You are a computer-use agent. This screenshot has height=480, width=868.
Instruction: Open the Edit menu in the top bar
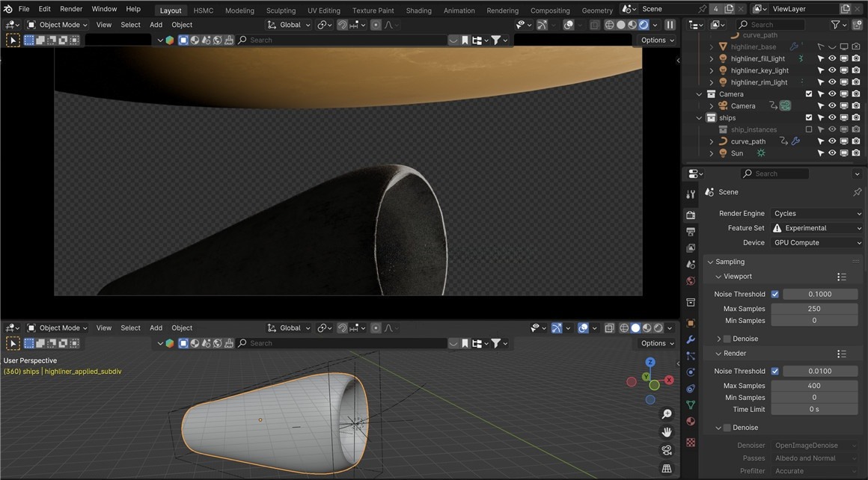coord(44,8)
